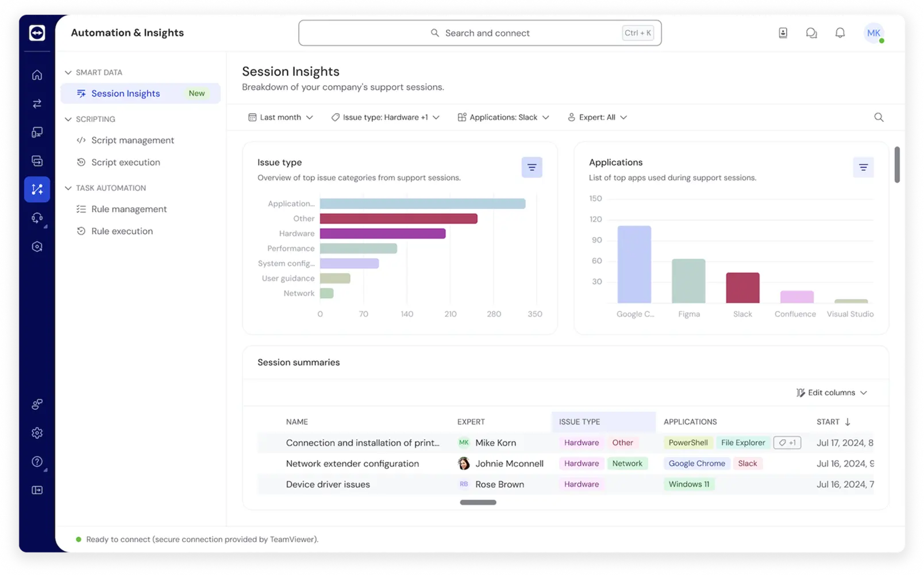Click the collapse sidebar panel icon
This screenshot has height=575, width=924.
point(37,490)
